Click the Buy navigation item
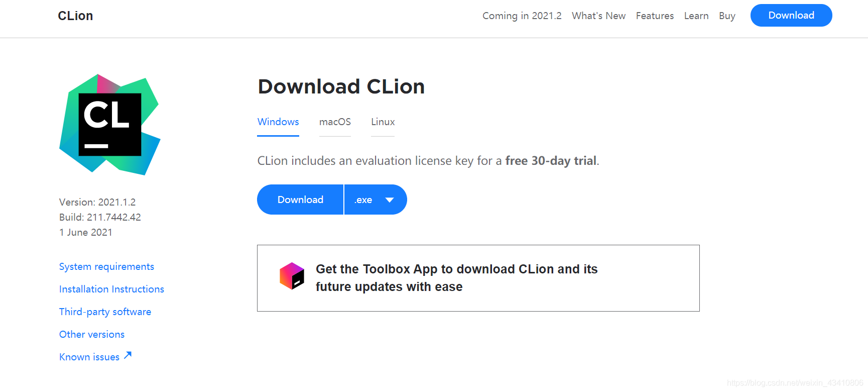868x392 pixels. pos(726,16)
